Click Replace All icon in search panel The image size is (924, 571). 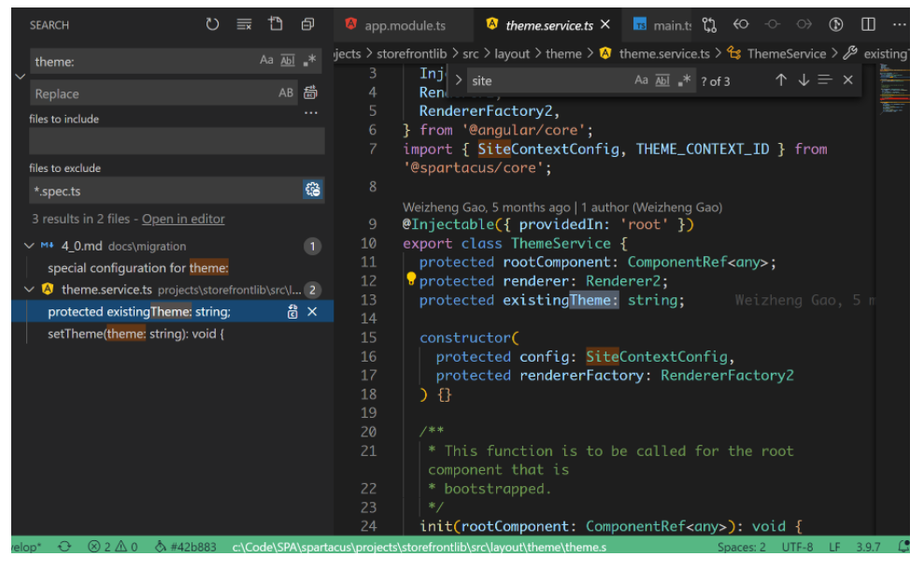pyautogui.click(x=310, y=93)
